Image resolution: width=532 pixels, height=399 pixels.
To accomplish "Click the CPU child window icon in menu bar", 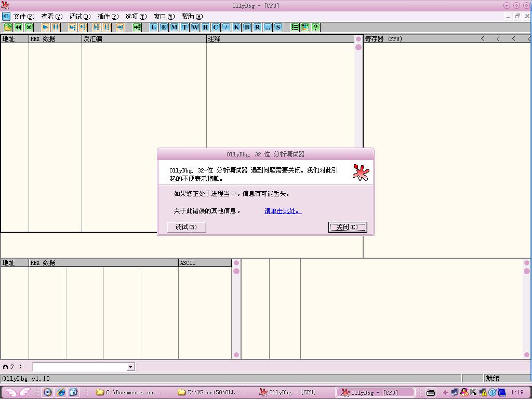I will coord(6,16).
